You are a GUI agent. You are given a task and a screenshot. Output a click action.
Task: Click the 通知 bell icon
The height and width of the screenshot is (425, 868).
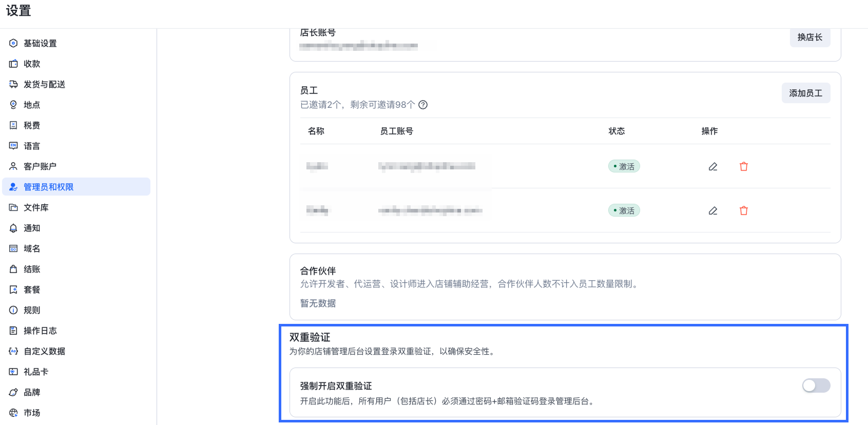(x=13, y=228)
